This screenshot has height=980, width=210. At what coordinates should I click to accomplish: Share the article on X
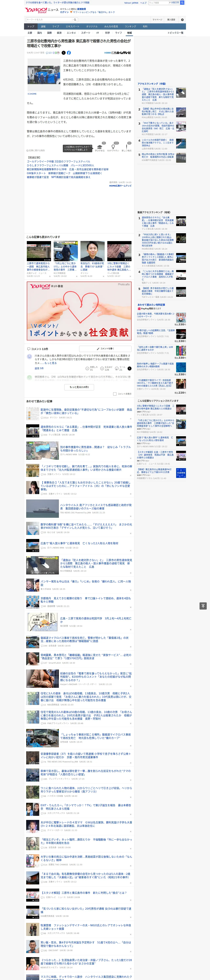(64, 53)
